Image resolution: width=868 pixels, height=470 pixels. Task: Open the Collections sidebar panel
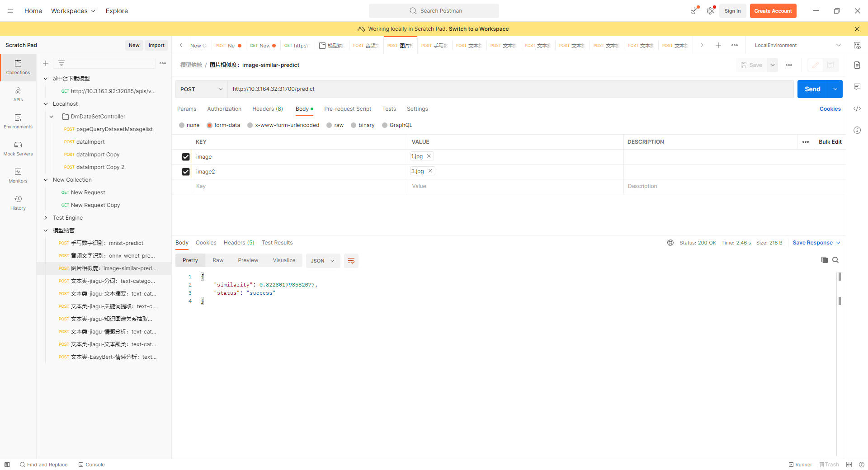18,67
